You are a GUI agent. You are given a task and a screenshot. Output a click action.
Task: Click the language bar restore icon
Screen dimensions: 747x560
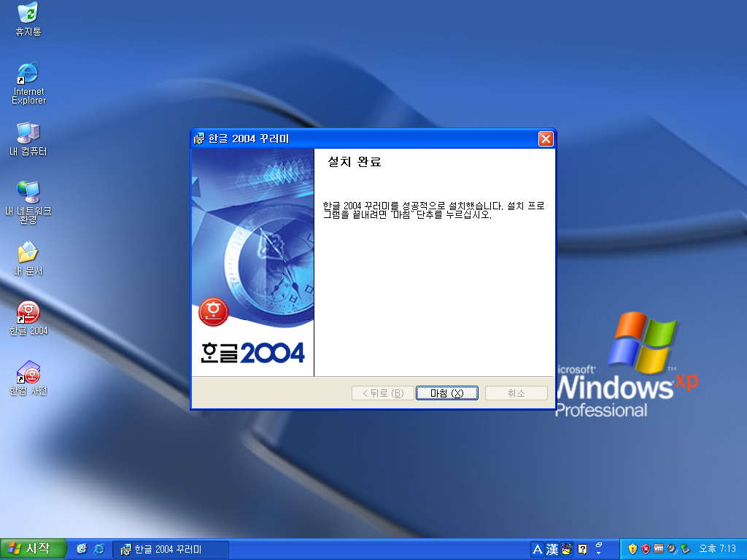(x=599, y=545)
